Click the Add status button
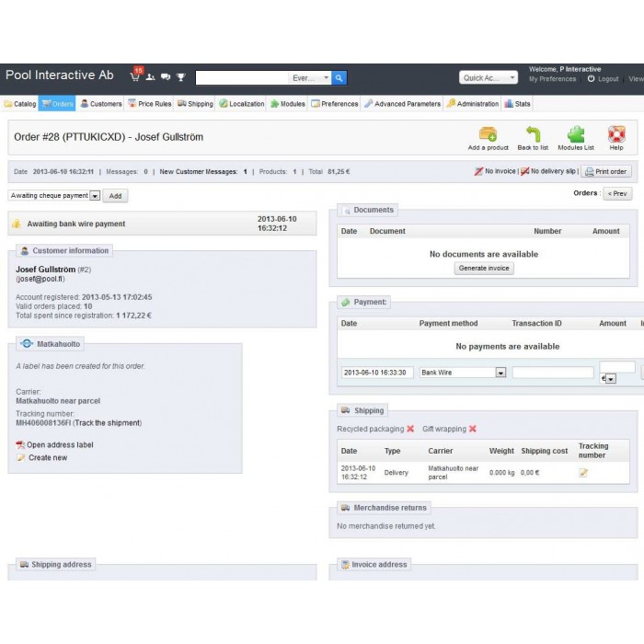The image size is (644, 644). pyautogui.click(x=115, y=196)
